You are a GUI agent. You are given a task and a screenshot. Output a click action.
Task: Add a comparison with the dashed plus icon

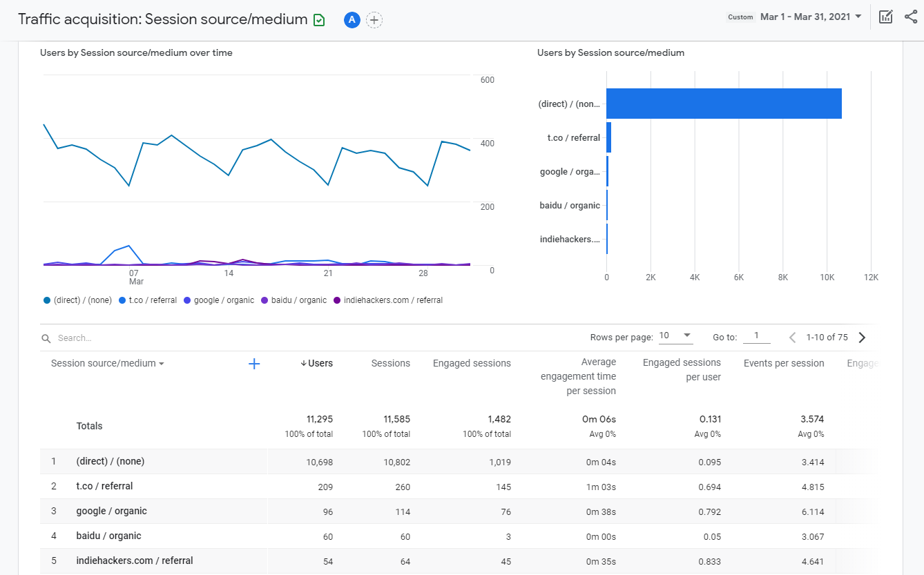tap(374, 20)
